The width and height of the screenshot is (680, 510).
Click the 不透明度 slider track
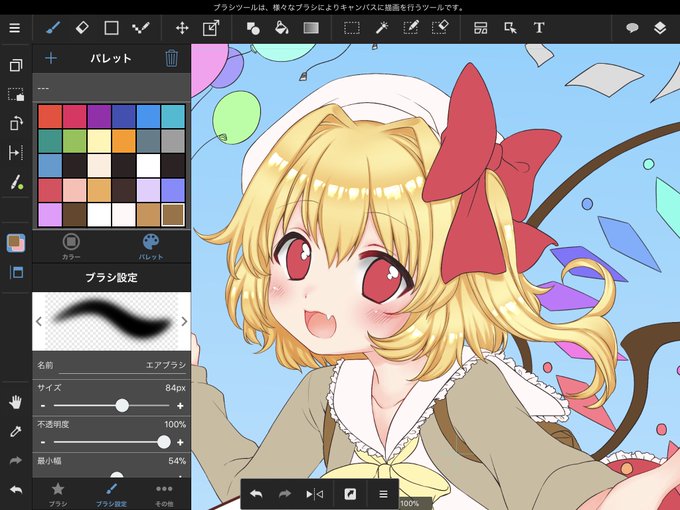point(111,442)
